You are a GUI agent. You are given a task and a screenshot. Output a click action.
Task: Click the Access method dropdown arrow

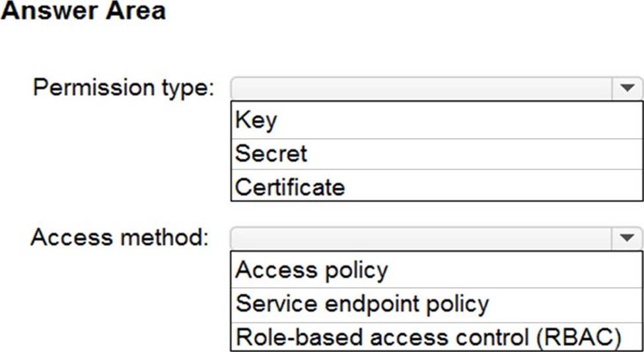tap(627, 238)
